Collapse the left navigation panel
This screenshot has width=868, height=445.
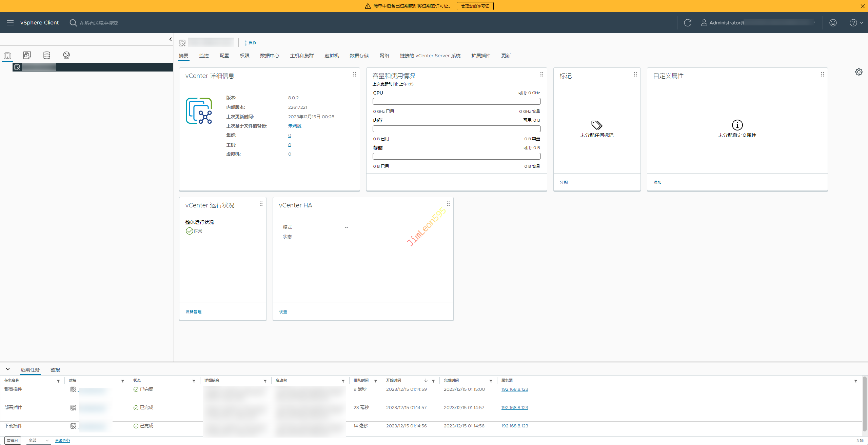point(171,39)
